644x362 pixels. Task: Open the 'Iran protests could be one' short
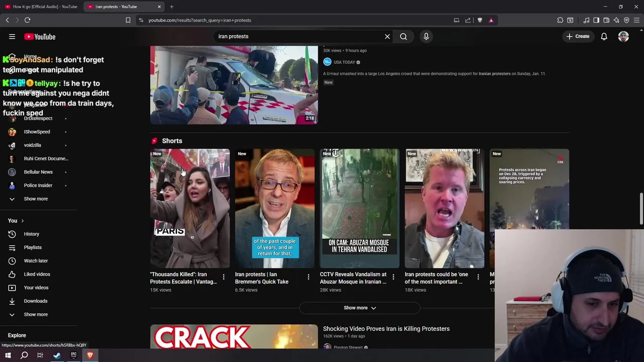pyautogui.click(x=445, y=208)
